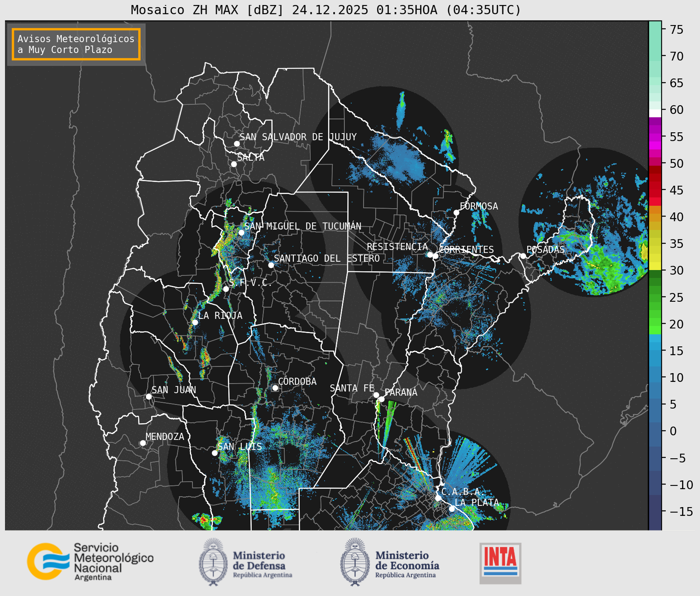Click the yellow 30 dBZ band on colorbar
Viewport: 700px width, 596px height.
[x=655, y=266]
